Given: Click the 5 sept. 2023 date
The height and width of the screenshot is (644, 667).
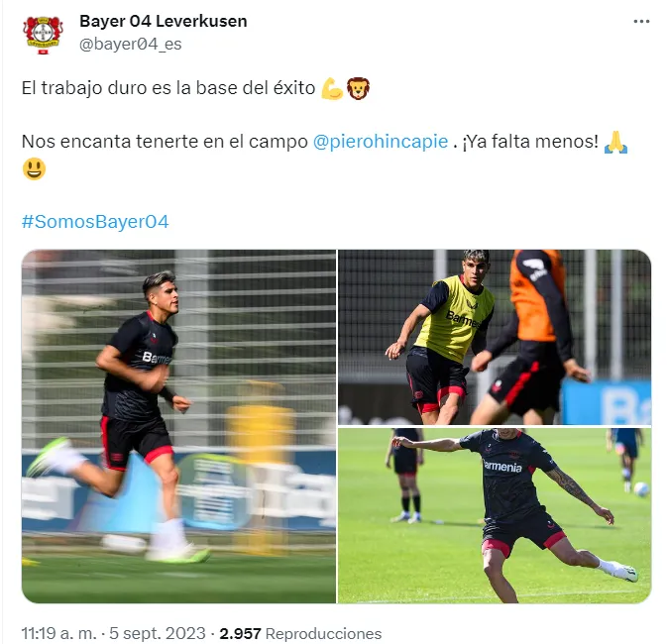Looking at the screenshot, I should 158,633.
